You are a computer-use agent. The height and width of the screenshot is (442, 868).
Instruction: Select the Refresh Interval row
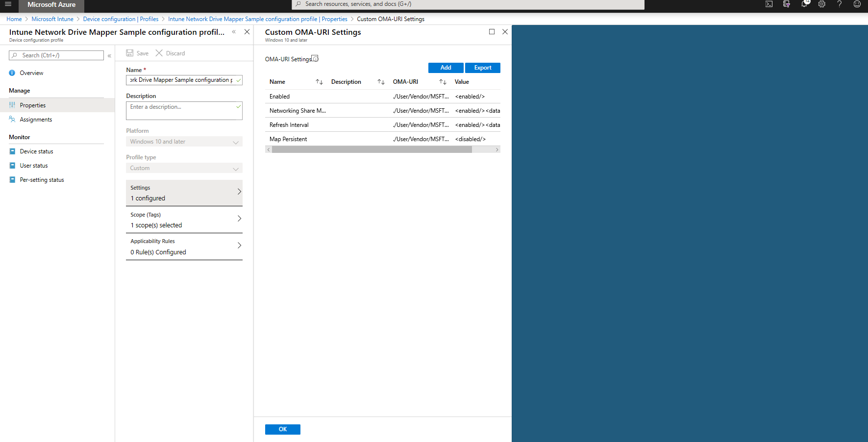coord(383,125)
